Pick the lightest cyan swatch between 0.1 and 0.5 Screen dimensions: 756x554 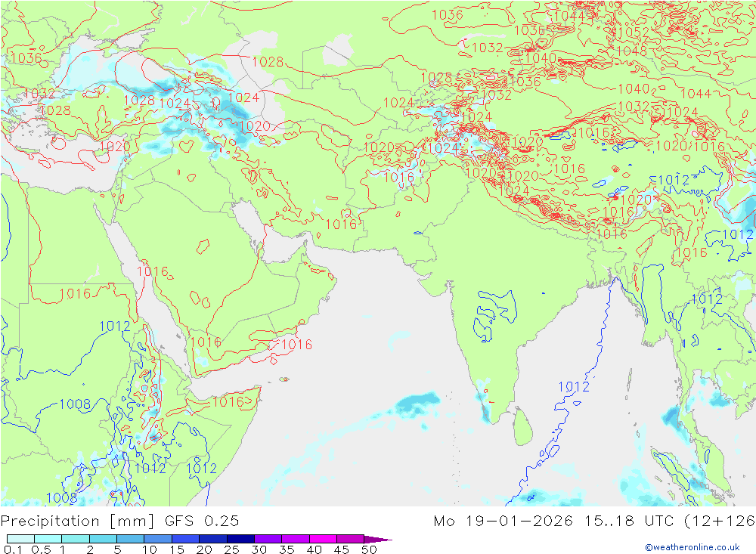(20, 539)
